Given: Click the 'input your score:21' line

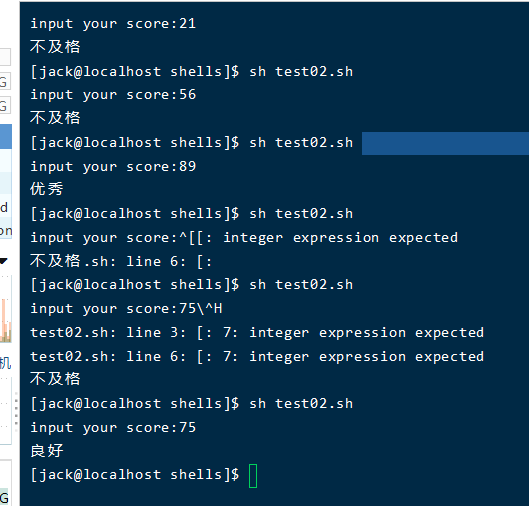Looking at the screenshot, I should (113, 24).
